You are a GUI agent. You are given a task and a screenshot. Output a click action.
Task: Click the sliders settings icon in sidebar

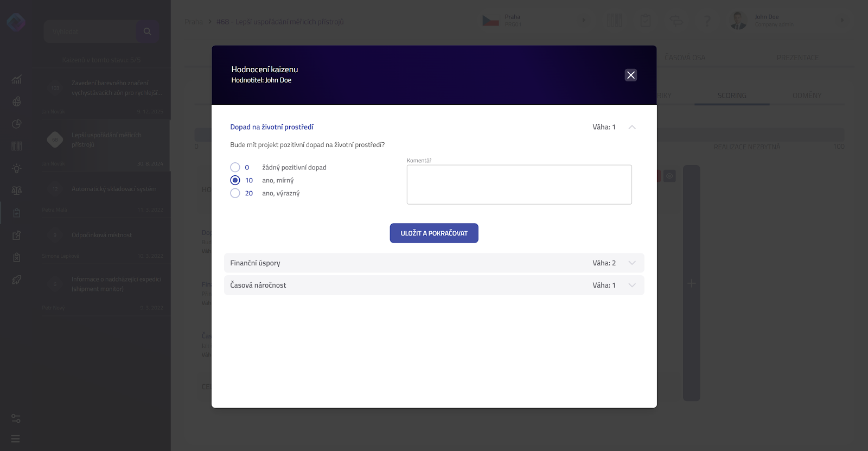16,418
